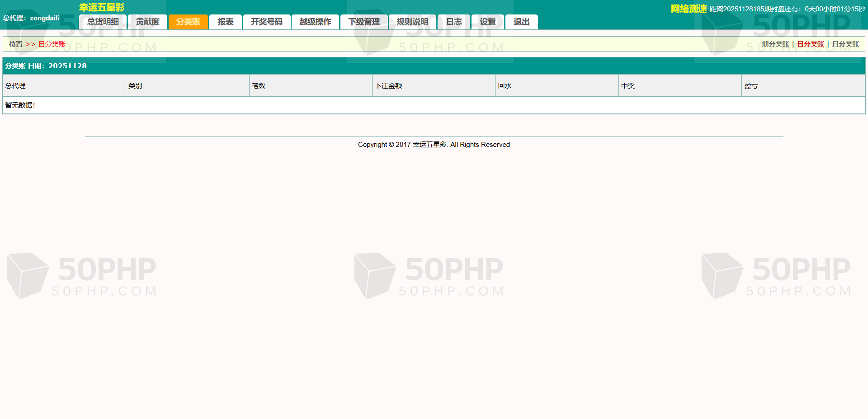Click the 幸运五星彩 site title
The image size is (868, 419).
[x=102, y=7]
